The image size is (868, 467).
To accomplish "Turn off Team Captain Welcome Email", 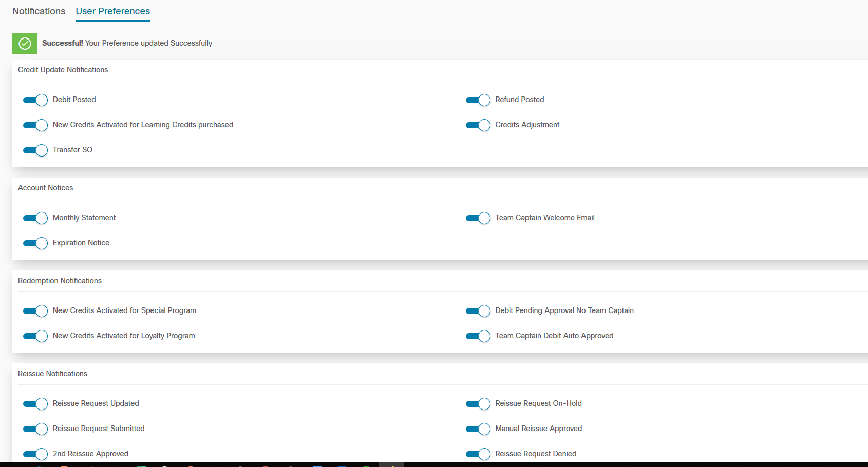I will click(x=478, y=218).
